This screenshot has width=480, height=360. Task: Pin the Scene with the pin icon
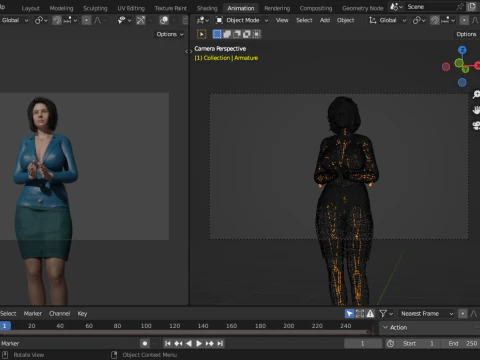point(460,7)
